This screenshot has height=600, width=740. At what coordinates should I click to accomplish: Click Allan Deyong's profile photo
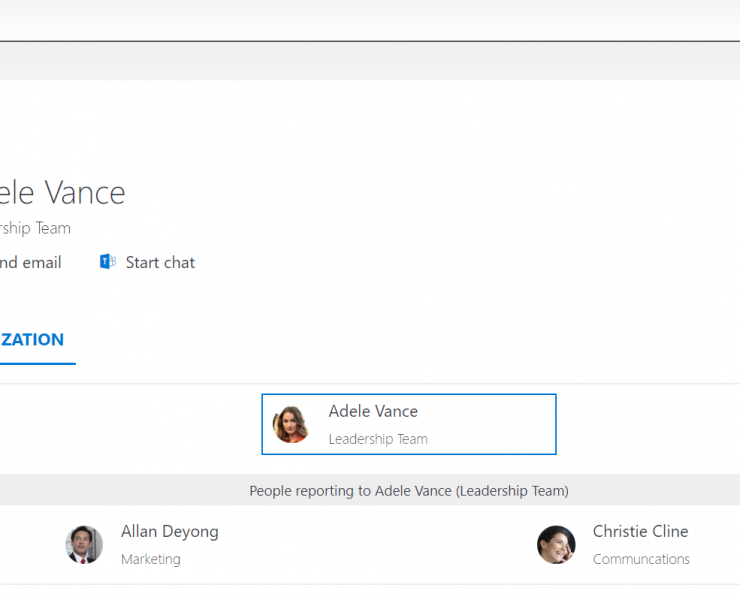pyautogui.click(x=84, y=545)
